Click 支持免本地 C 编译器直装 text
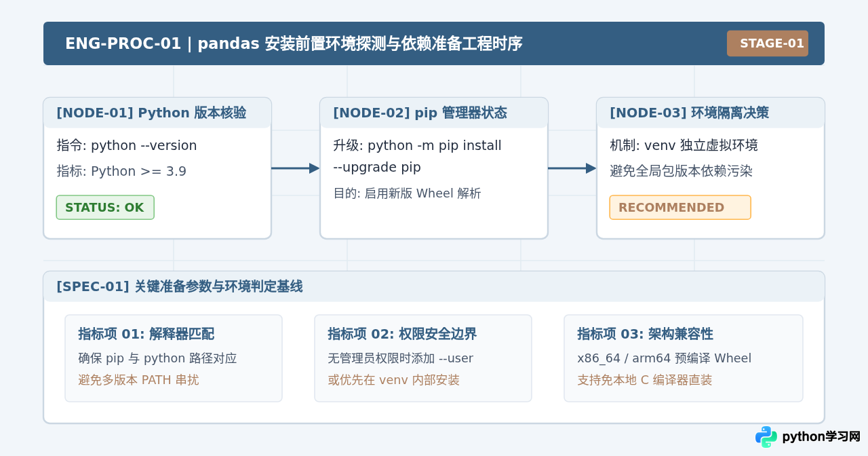Viewport: 868px width, 456px height. 645,380
